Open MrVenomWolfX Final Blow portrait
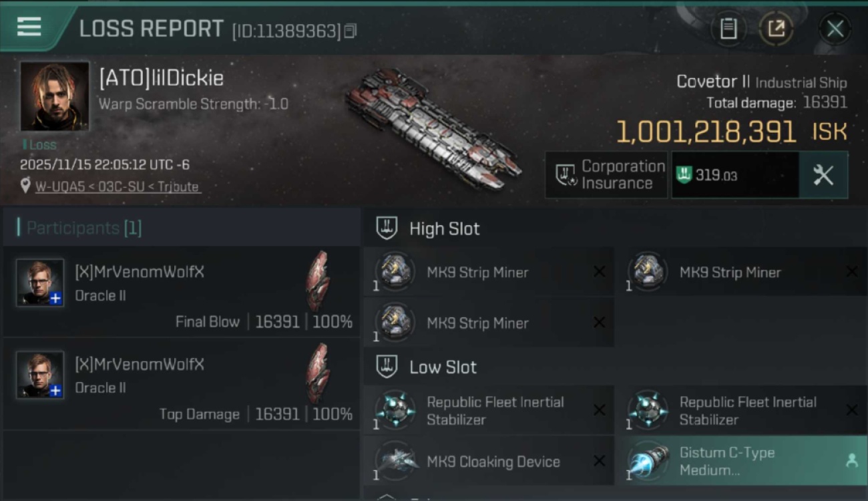The width and height of the screenshot is (868, 501). coord(40,283)
